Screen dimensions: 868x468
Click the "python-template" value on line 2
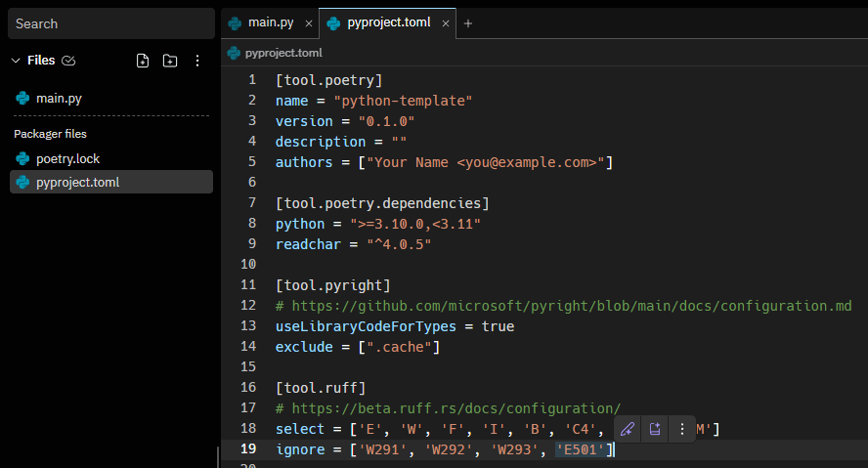[403, 101]
